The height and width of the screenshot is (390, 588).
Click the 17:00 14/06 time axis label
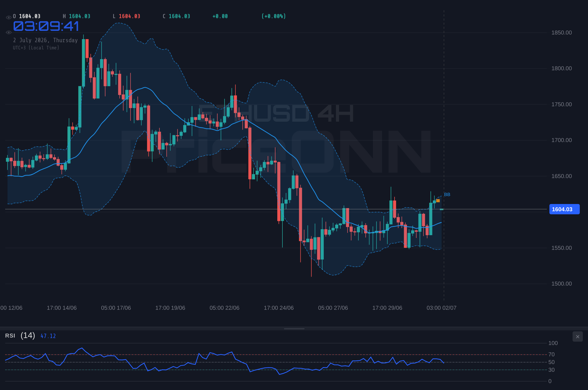(x=62, y=308)
